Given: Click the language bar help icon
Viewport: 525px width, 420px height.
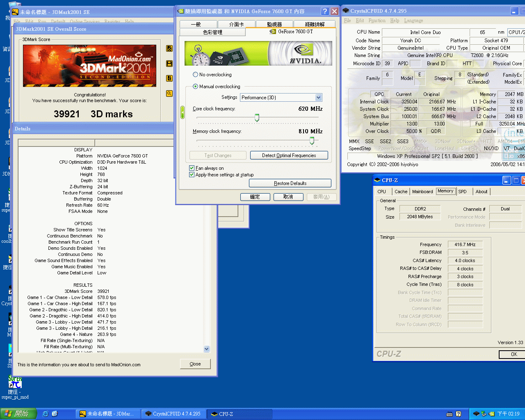Looking at the screenshot, I should click(459, 414).
